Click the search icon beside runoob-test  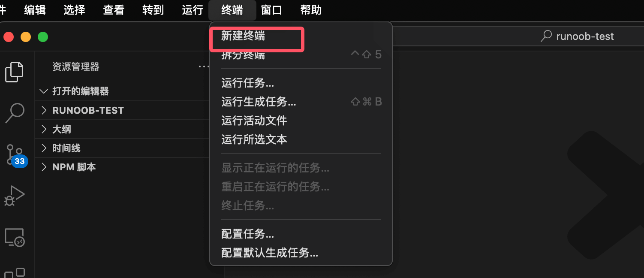[546, 36]
